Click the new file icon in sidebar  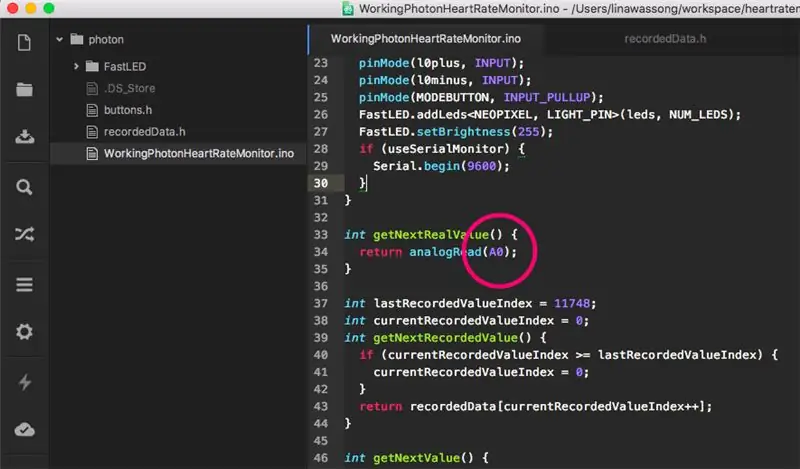click(24, 42)
